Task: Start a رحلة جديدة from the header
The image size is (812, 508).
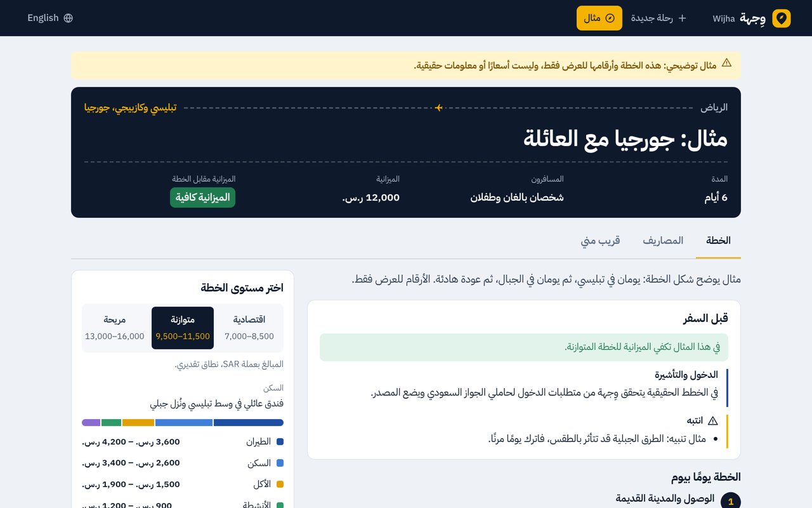Action: tap(658, 18)
